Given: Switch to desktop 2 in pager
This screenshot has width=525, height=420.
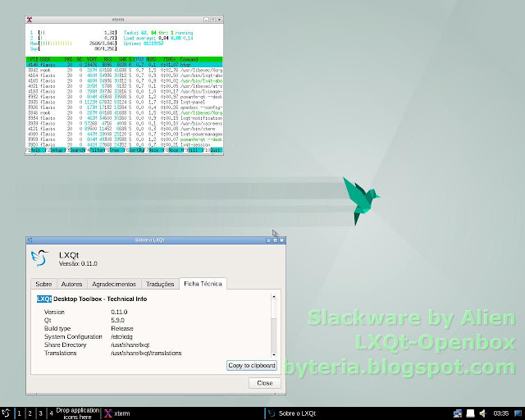Looking at the screenshot, I should (30, 413).
